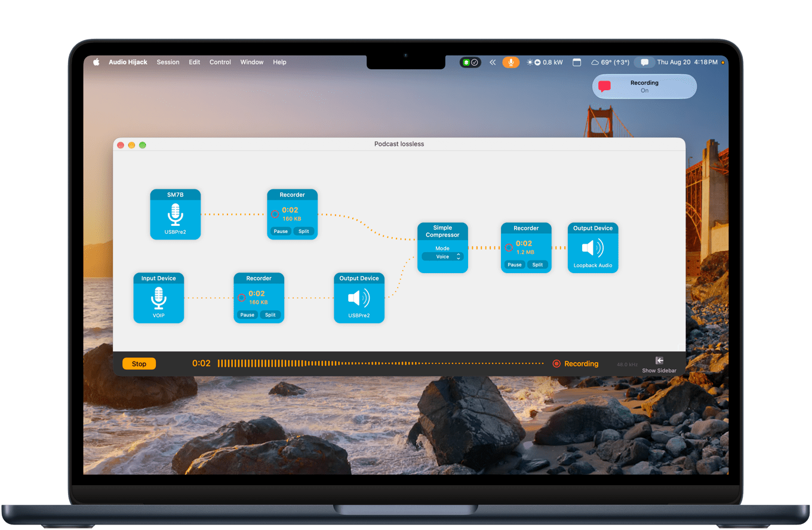Click the 1.2 MB file size text

pos(525,252)
